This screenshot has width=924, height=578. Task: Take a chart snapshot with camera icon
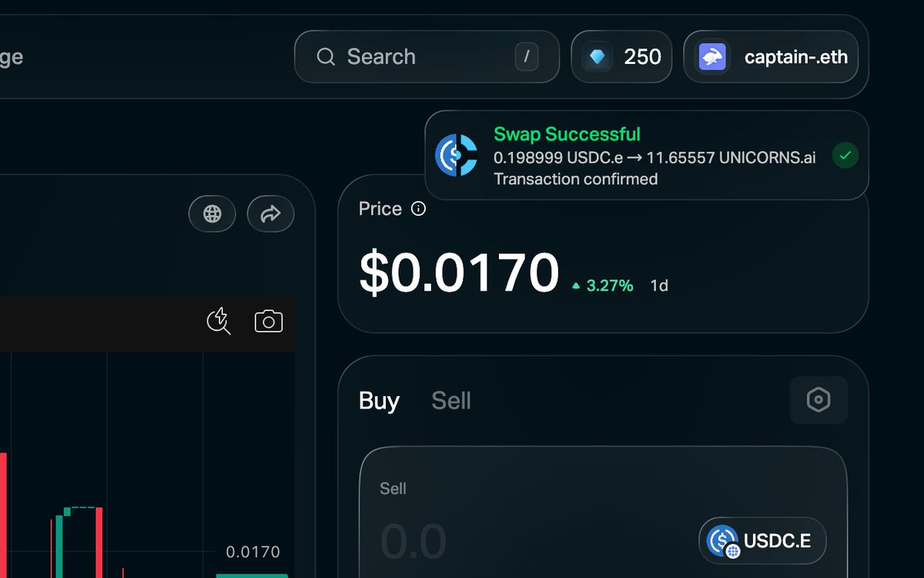click(269, 321)
